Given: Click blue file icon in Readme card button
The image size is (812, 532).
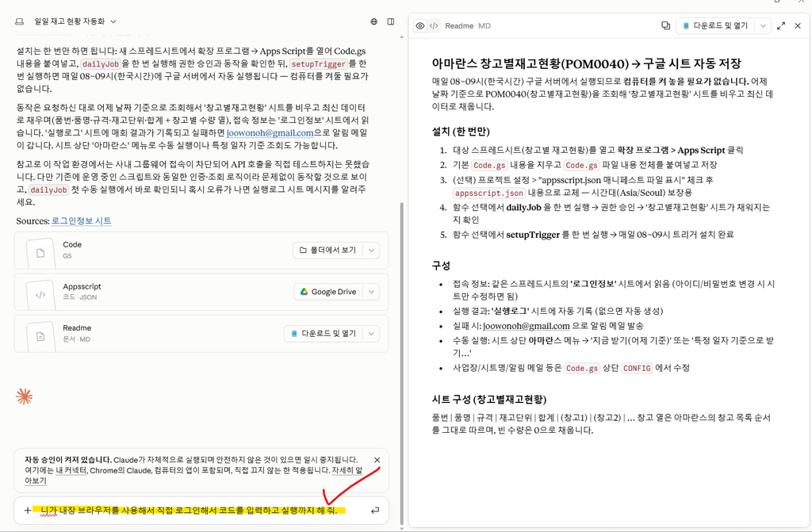Looking at the screenshot, I should coord(294,334).
